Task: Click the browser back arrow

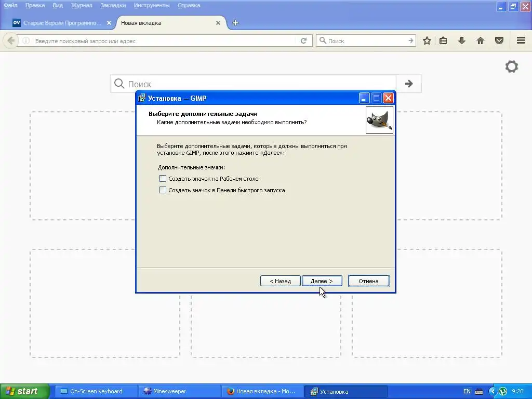Action: point(11,41)
